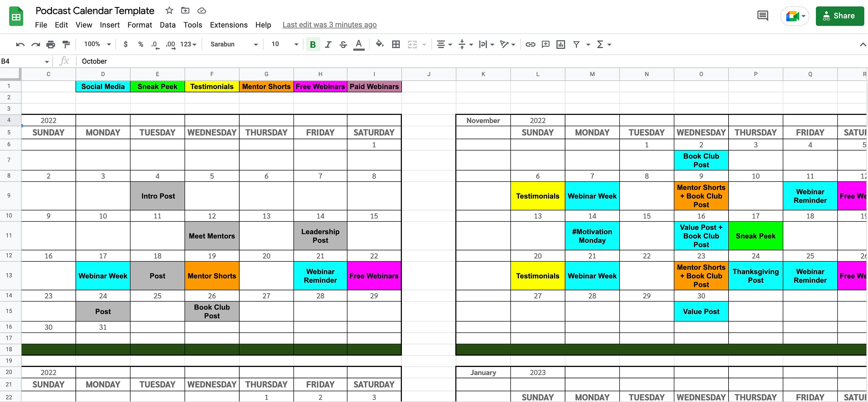Format as percent icon
The height and width of the screenshot is (402, 868).
141,44
